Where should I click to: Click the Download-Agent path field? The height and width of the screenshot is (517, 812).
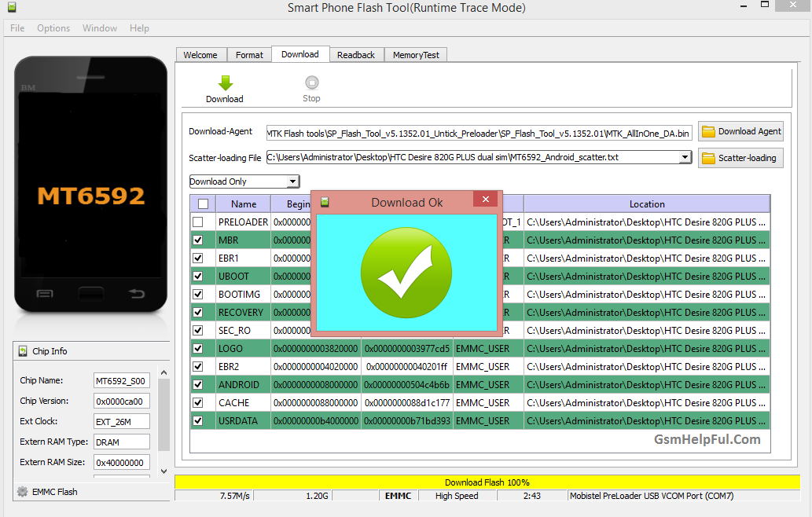click(479, 133)
